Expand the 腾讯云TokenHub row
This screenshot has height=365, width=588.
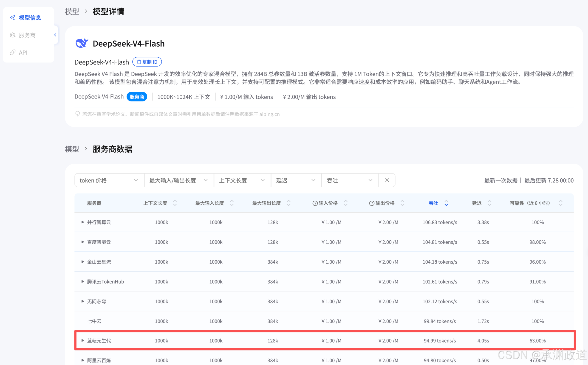pyautogui.click(x=83, y=281)
